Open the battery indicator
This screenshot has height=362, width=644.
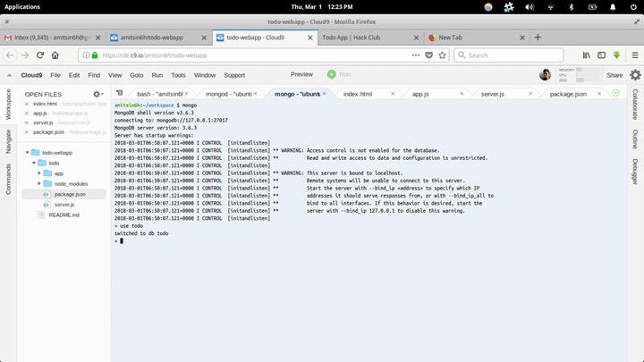[x=592, y=7]
